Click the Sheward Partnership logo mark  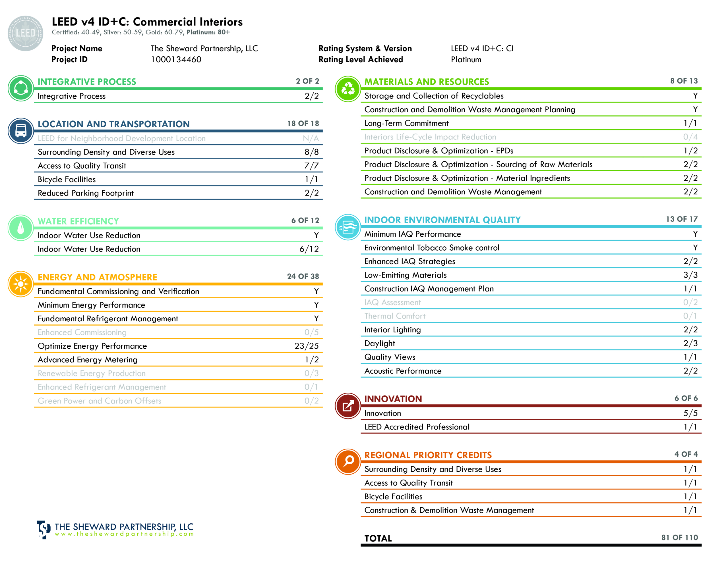tap(43, 529)
